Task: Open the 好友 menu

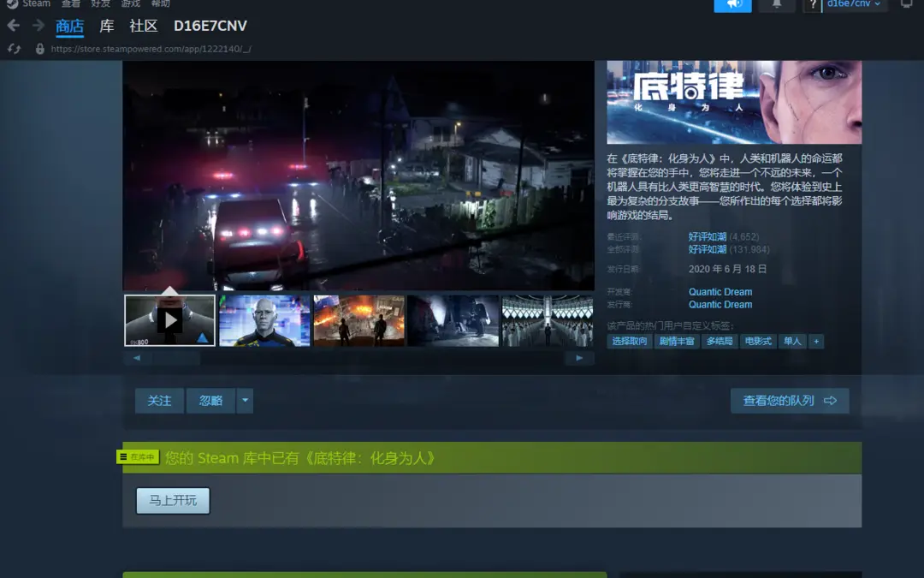Action: (101, 3)
